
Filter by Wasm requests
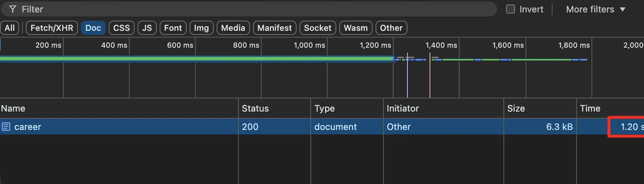pyautogui.click(x=355, y=28)
